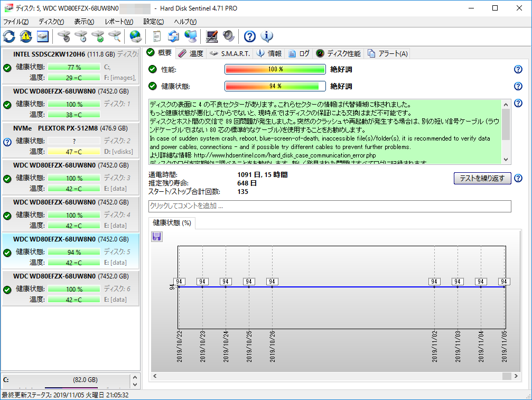Click help icon next to 健康状態 bar
Image resolution: width=532 pixels, height=400 pixels.
(518, 86)
